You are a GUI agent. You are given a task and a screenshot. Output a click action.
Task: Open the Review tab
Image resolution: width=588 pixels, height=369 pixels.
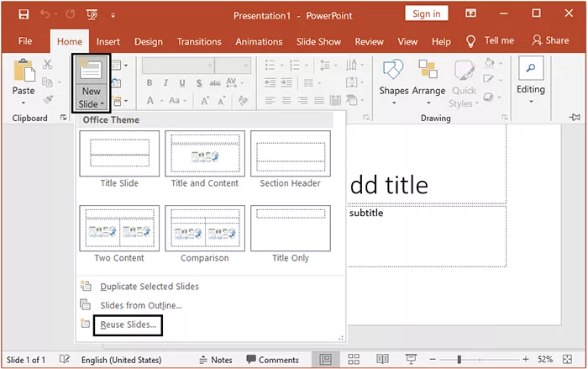click(370, 41)
